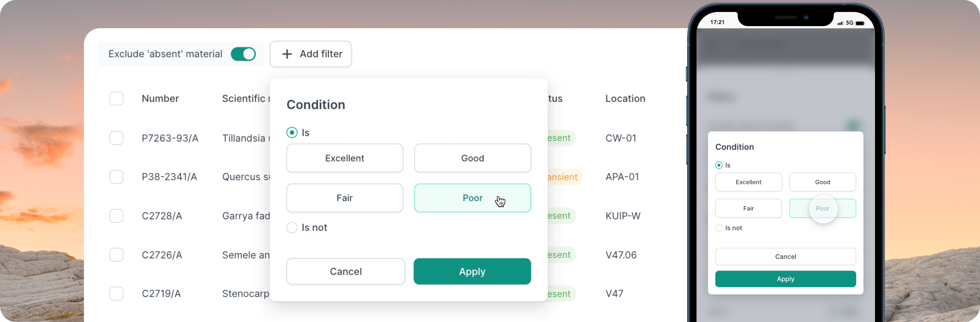Click the APA-01 location cell
Screen dimensions: 980x322
622,177
